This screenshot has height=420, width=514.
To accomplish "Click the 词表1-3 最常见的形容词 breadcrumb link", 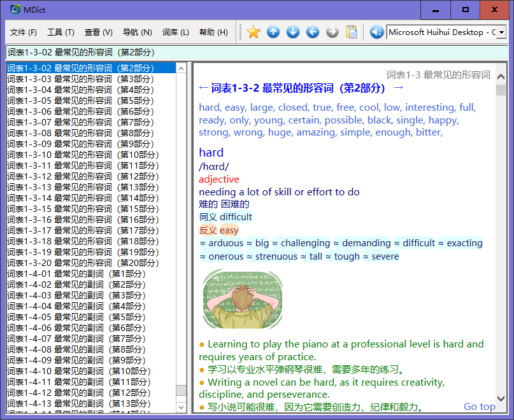I will [x=438, y=75].
